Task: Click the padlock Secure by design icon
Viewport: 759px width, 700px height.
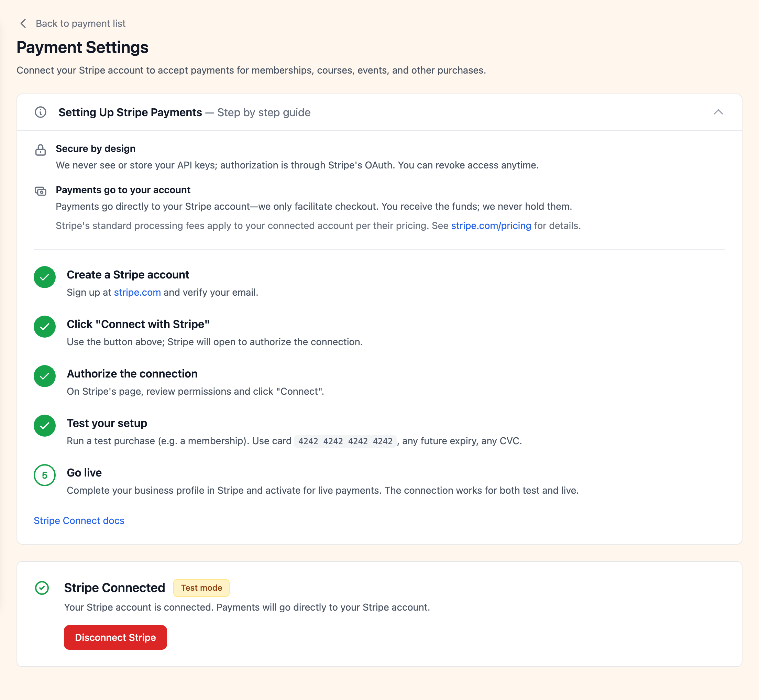Action: click(41, 150)
